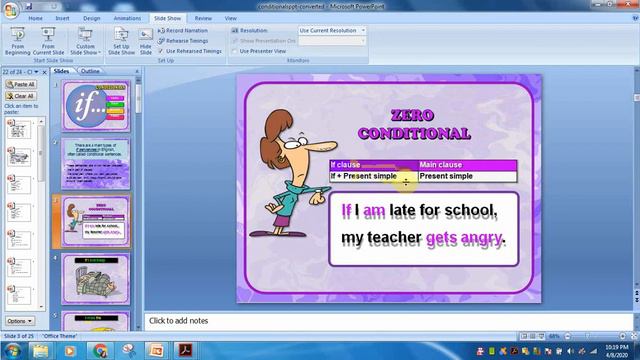640x360 pixels.
Task: Click second clipboard item in list
Action: 20,157
